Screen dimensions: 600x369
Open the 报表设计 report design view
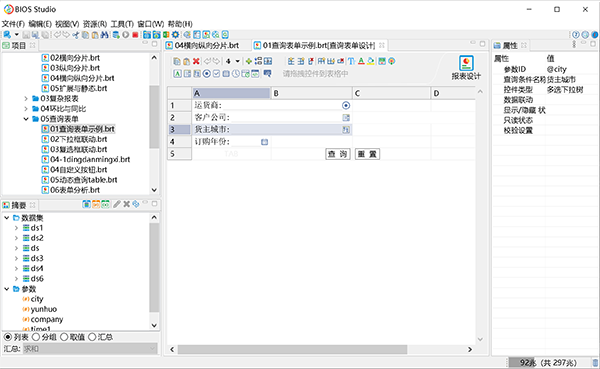(x=466, y=68)
